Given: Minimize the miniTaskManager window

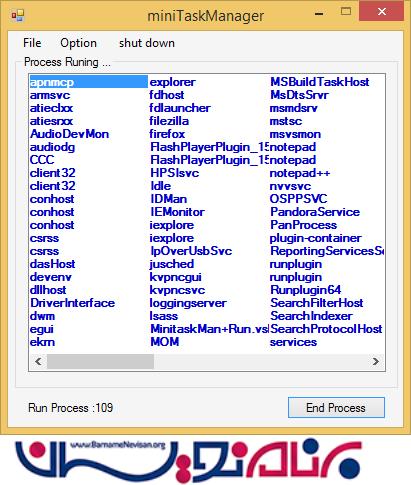Looking at the screenshot, I should click(319, 14).
